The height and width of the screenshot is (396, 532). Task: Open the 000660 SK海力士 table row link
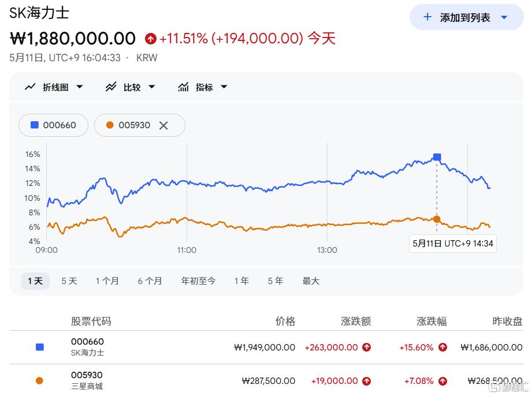[x=88, y=347]
